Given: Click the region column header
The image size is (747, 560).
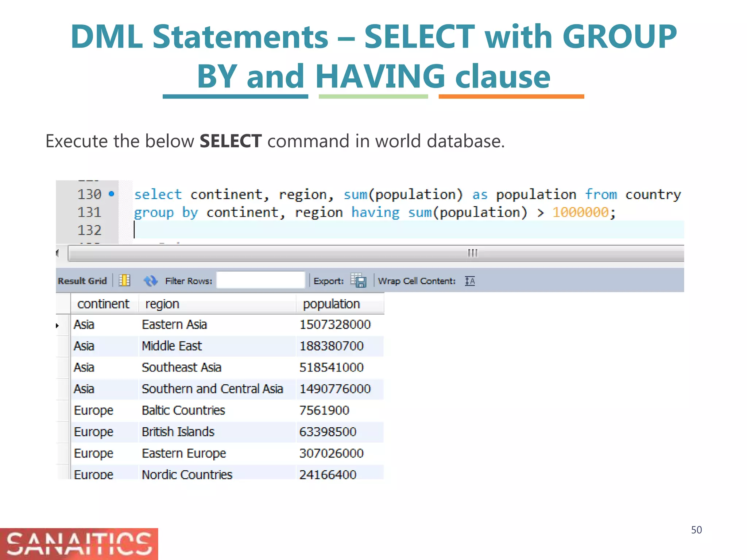Looking at the screenshot, I should click(217, 304).
